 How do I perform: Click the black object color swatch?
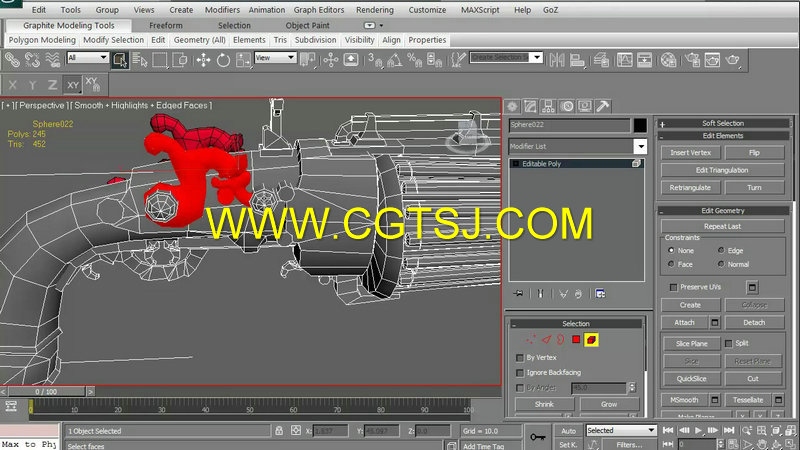click(640, 125)
